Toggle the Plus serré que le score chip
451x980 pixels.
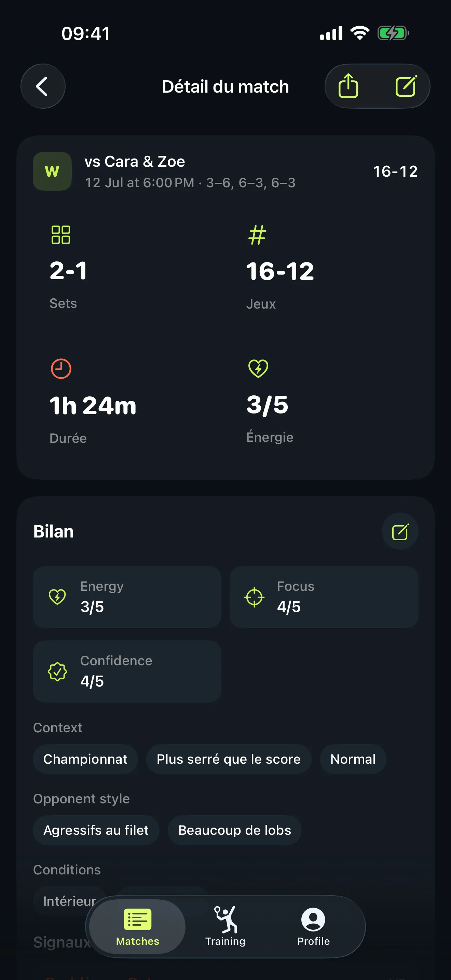229,759
